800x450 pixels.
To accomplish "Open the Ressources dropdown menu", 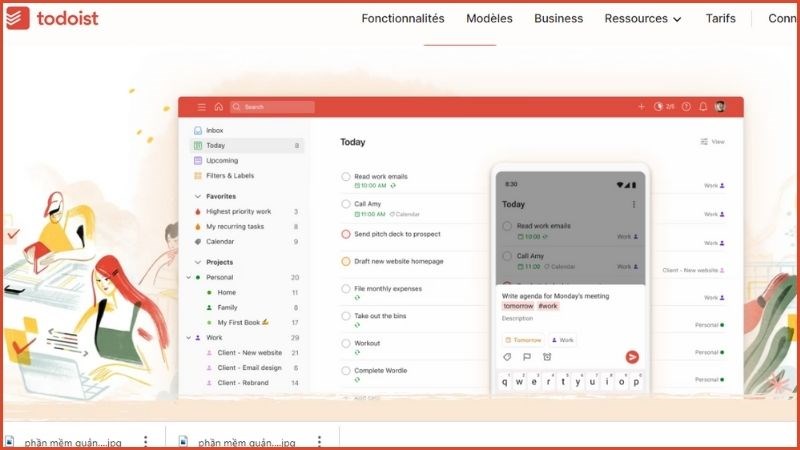I will [x=643, y=19].
